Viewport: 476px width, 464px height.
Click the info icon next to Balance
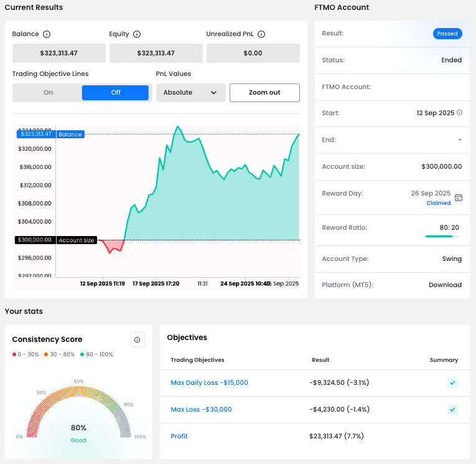point(47,34)
